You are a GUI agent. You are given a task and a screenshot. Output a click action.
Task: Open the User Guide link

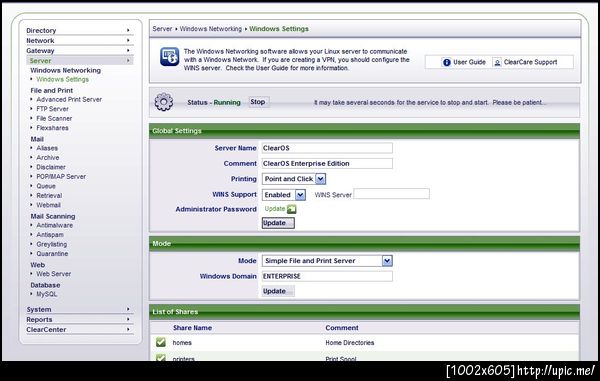pyautogui.click(x=469, y=62)
